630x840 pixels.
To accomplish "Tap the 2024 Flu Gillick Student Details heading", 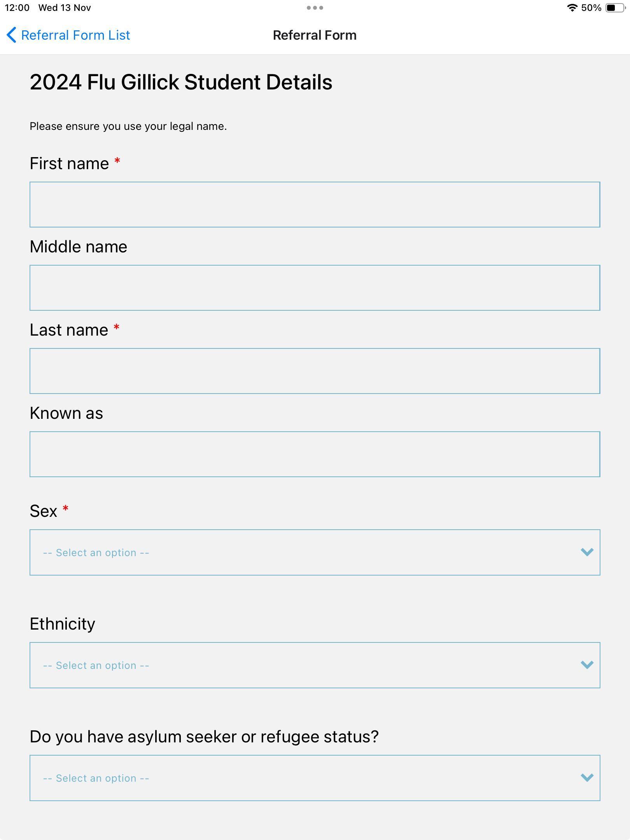I will click(x=181, y=82).
